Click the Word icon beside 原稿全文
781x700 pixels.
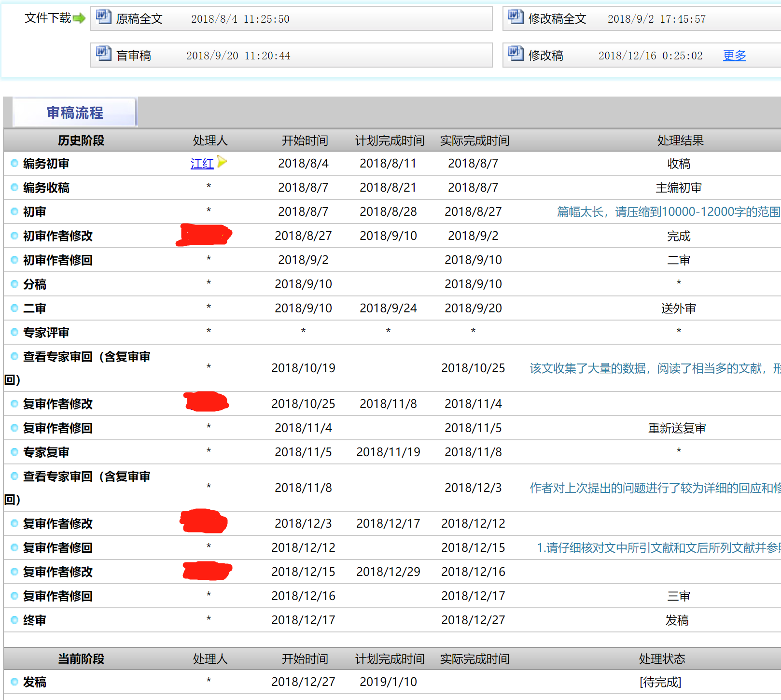[x=103, y=17]
